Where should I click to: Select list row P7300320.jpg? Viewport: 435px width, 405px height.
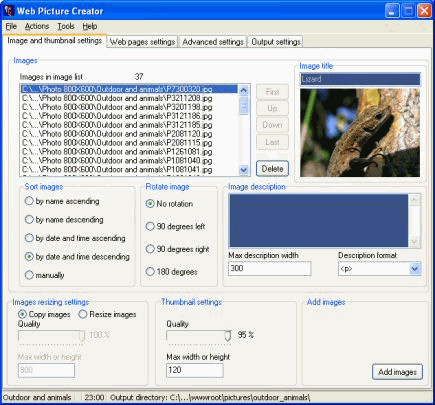click(129, 89)
